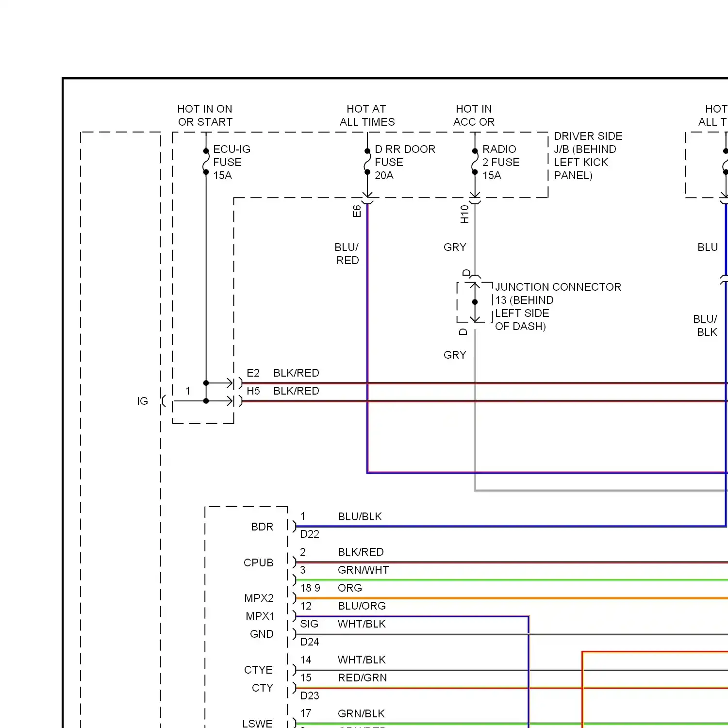Click the 'MPX1' pin name
The height and width of the screenshot is (728, 728).
pyautogui.click(x=260, y=616)
